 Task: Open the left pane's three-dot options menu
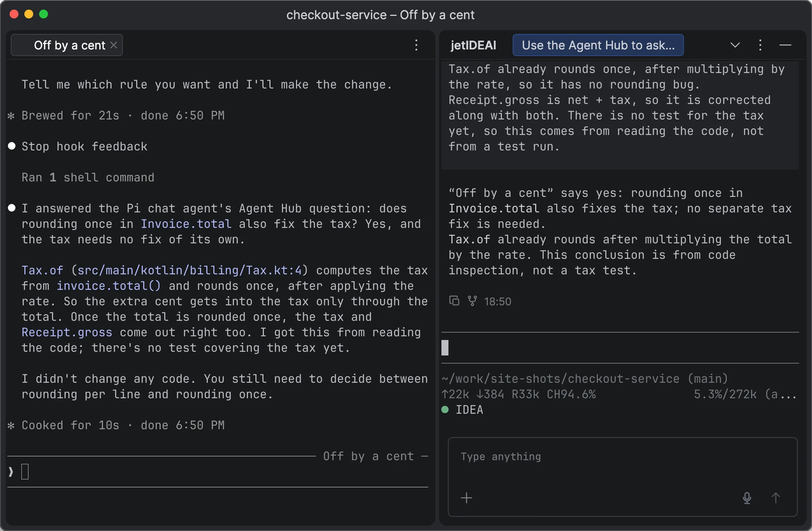pyautogui.click(x=416, y=45)
